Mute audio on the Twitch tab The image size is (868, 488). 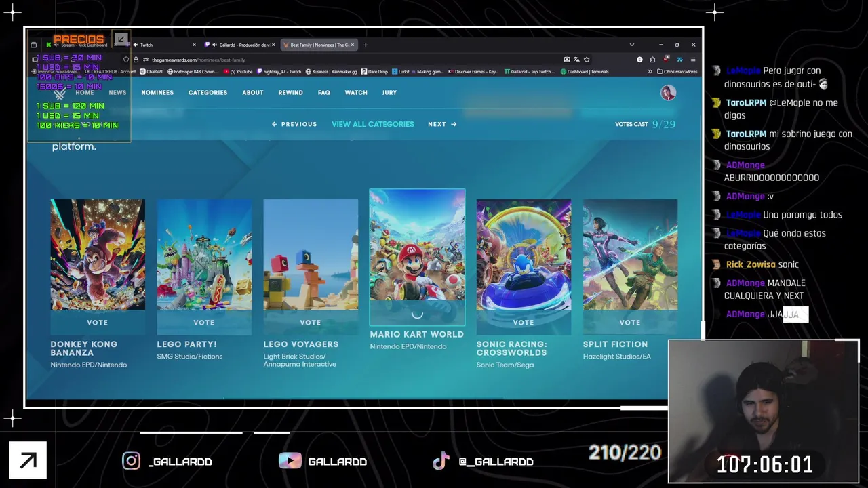pyautogui.click(x=136, y=45)
